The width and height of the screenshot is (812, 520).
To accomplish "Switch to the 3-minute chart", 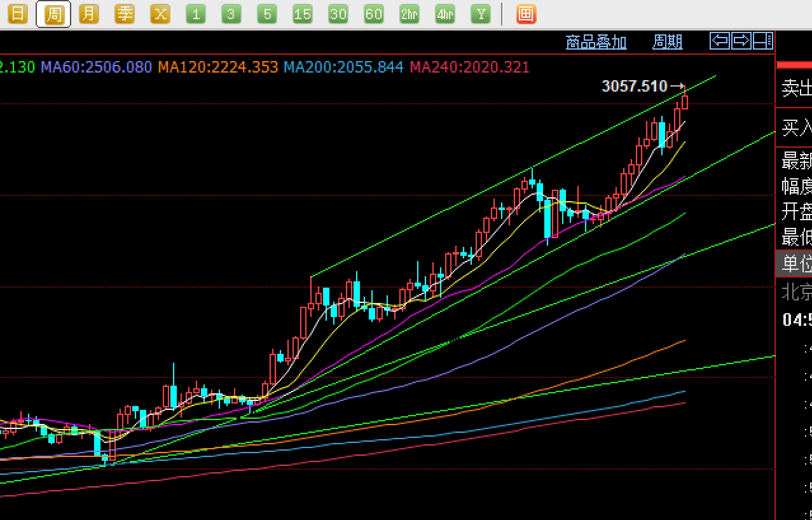I will point(231,14).
